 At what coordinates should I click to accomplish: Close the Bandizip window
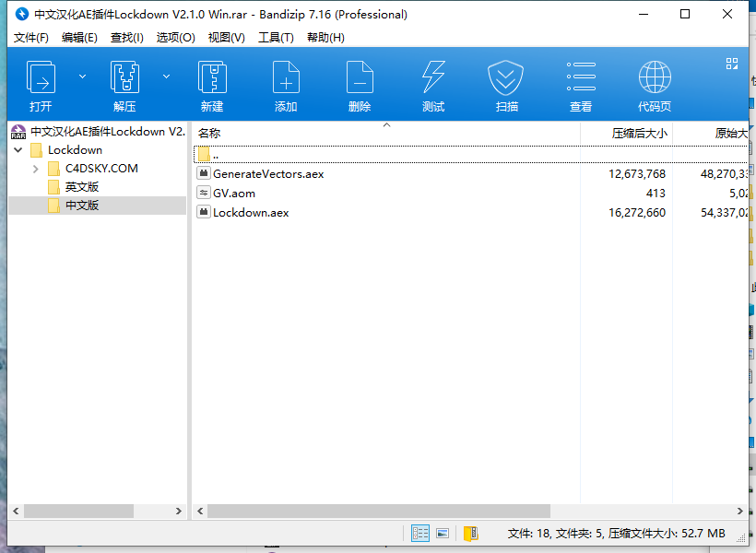(727, 14)
